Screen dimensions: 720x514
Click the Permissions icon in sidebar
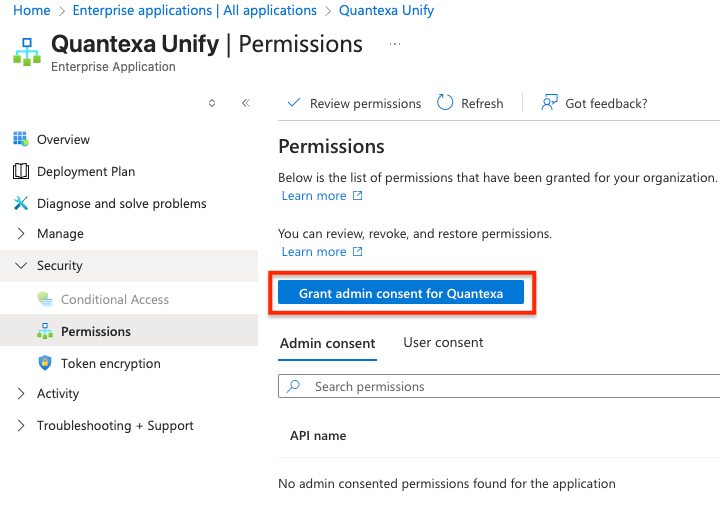45,331
